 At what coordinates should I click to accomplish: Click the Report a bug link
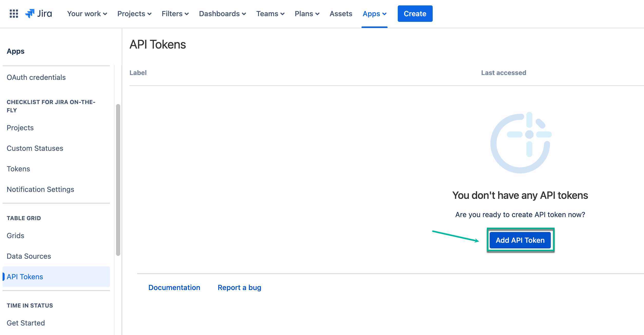239,287
